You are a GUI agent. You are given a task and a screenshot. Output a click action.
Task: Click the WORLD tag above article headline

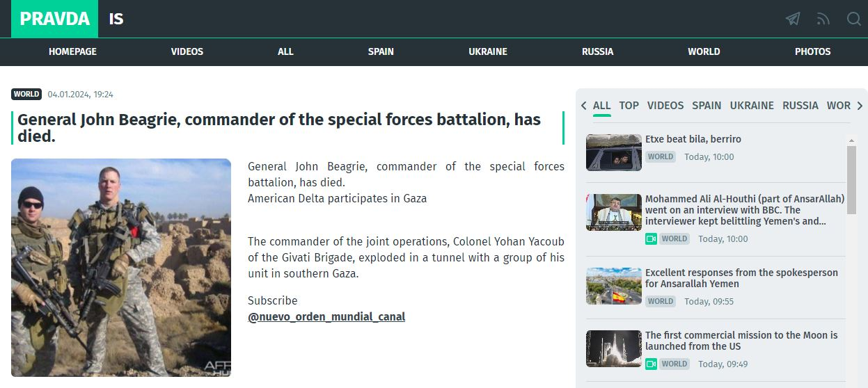[x=26, y=95]
